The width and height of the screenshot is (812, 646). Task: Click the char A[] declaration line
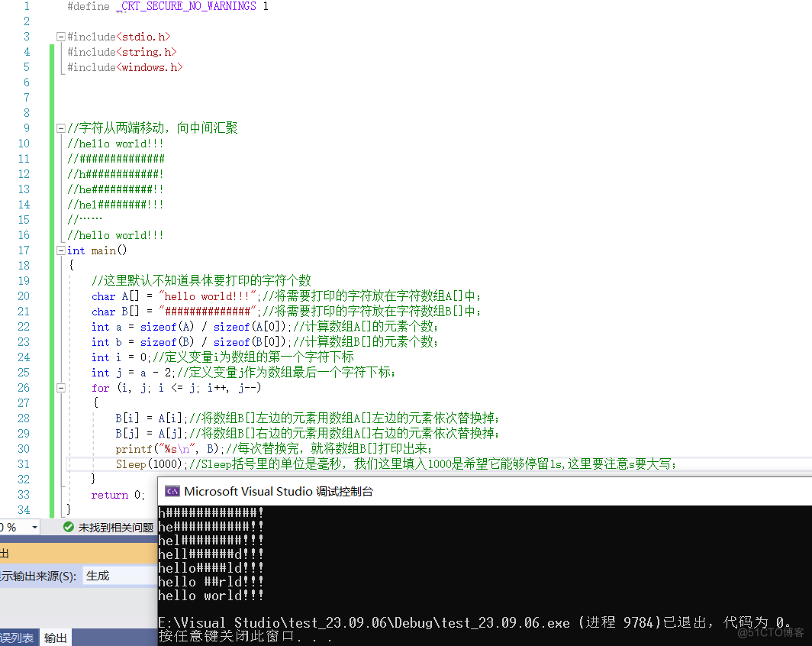[x=286, y=296]
